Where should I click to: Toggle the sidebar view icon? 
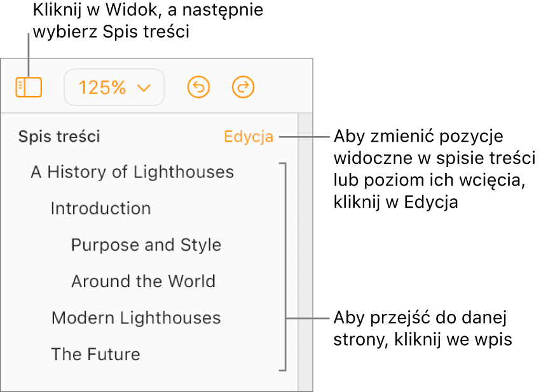(29, 88)
